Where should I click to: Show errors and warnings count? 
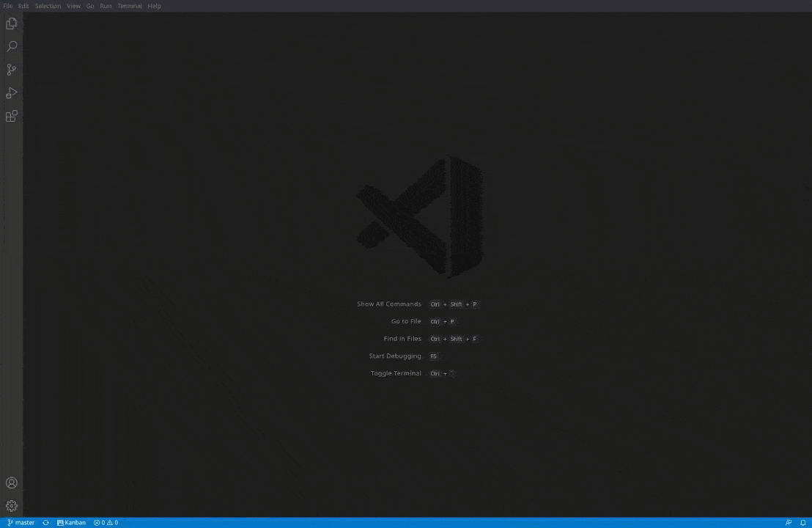pos(106,522)
